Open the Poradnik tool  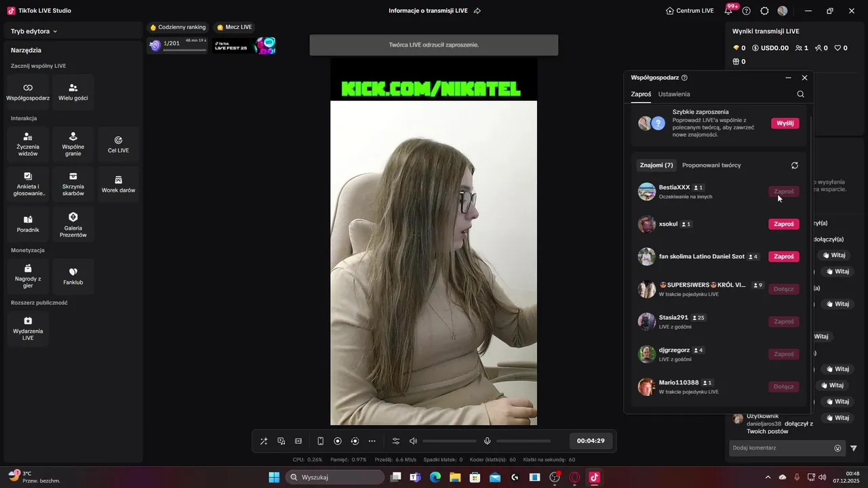click(x=28, y=224)
